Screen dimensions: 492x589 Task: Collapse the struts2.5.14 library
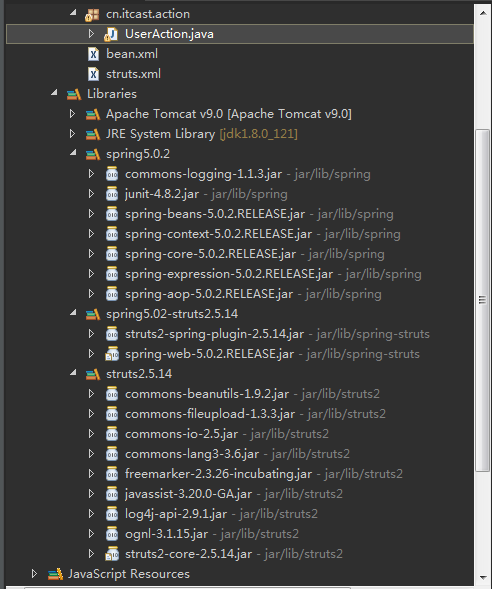(73, 373)
